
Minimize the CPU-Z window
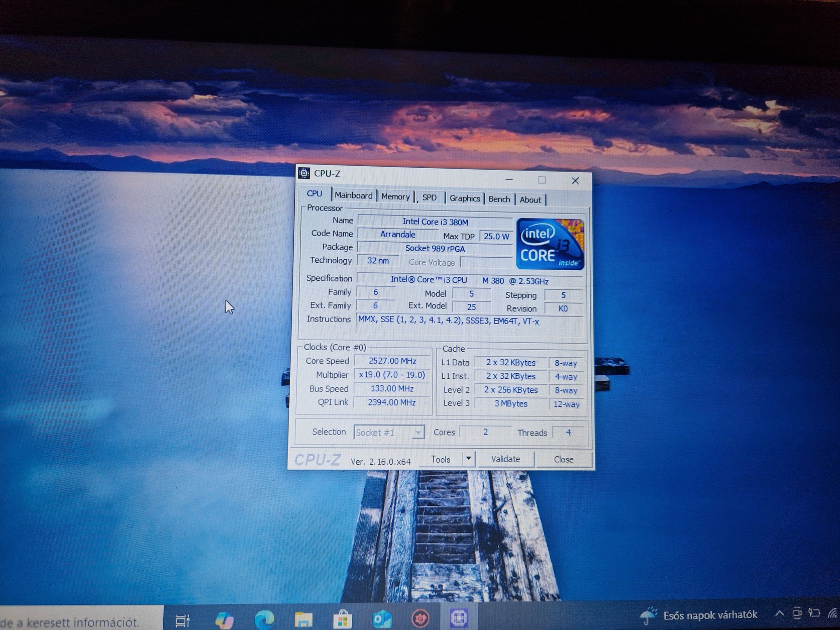click(x=509, y=179)
